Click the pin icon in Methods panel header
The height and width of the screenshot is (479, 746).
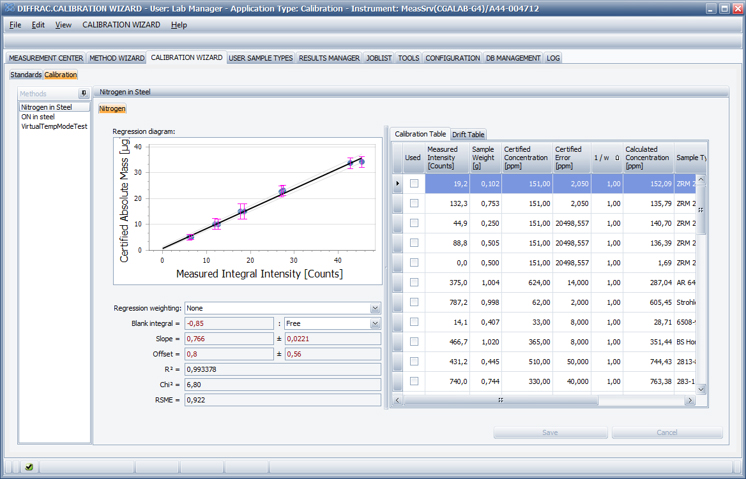click(84, 93)
